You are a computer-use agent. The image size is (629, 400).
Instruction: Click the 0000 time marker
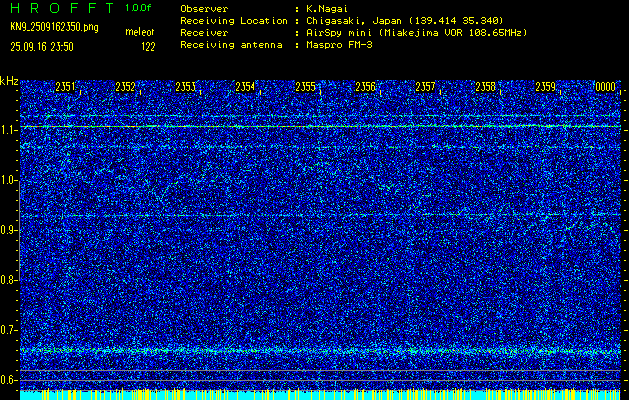click(x=605, y=87)
